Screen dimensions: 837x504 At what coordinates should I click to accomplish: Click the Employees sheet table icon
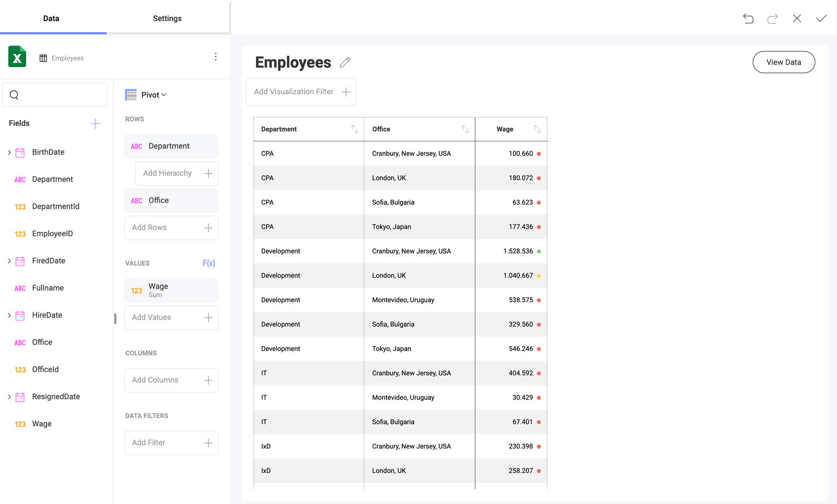[43, 58]
